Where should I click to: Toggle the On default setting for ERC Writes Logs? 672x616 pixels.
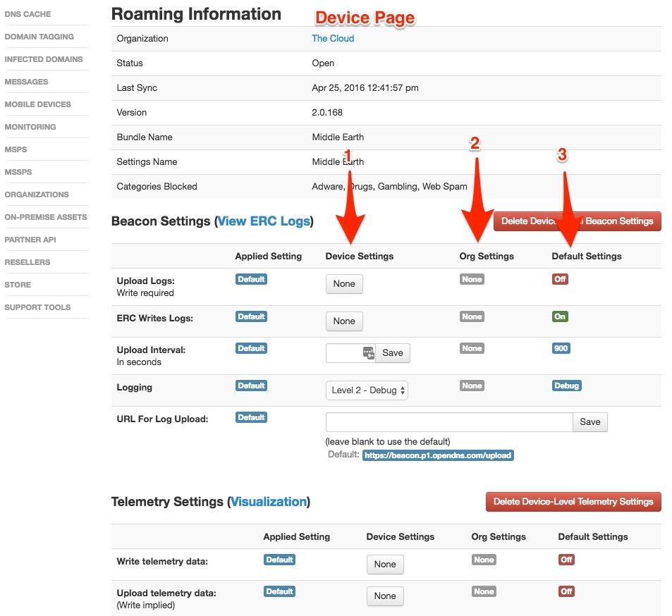tap(559, 316)
